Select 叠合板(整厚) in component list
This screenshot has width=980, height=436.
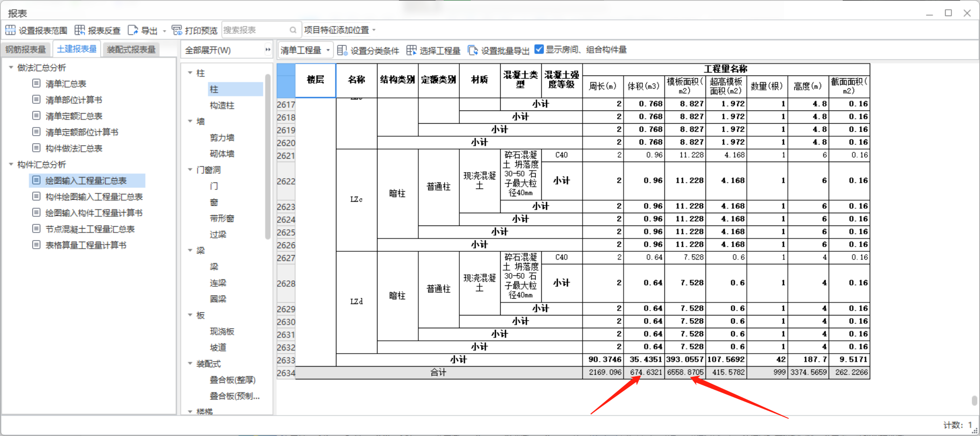(233, 380)
